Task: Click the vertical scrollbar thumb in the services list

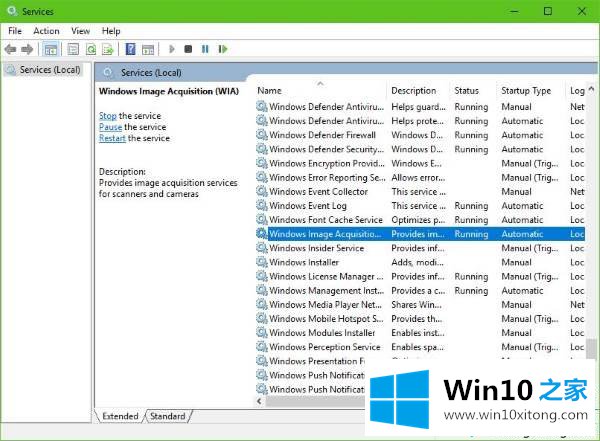Action: click(x=592, y=348)
